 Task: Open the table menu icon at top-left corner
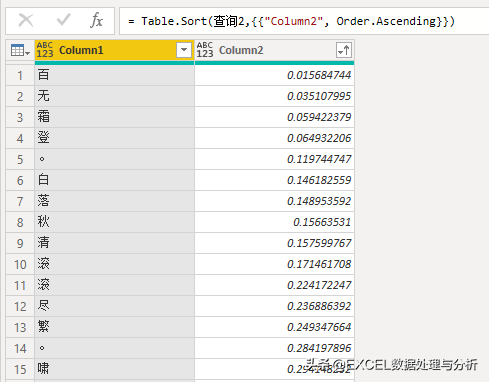click(x=20, y=50)
